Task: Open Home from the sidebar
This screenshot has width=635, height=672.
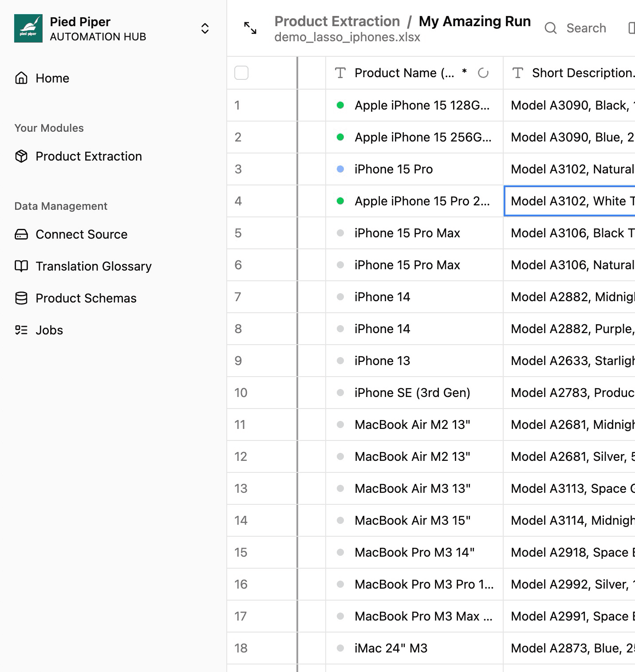Action: click(52, 78)
